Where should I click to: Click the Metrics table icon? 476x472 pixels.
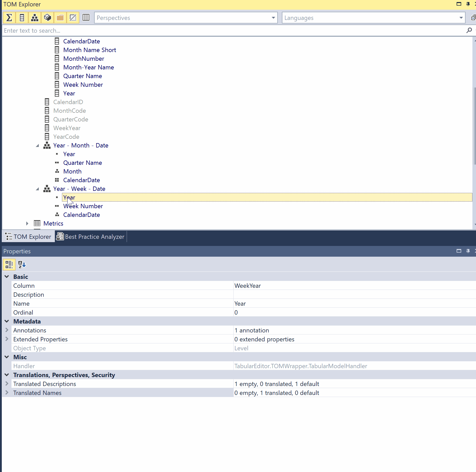pos(37,223)
